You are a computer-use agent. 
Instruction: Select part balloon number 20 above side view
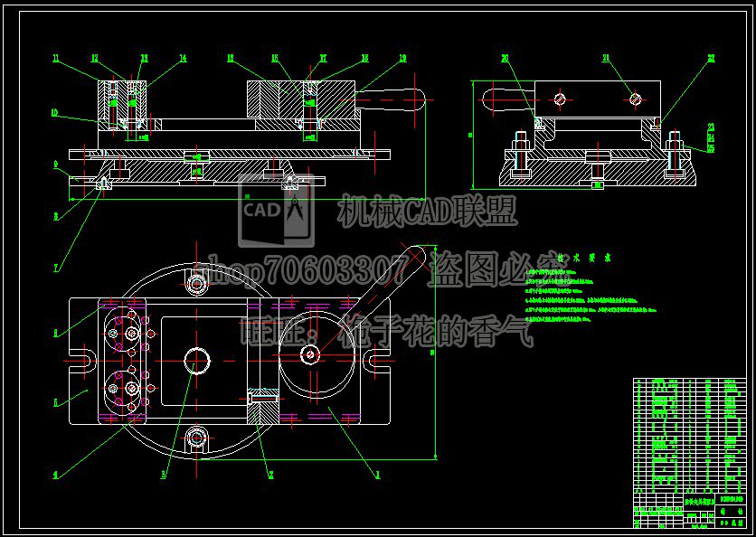505,58
